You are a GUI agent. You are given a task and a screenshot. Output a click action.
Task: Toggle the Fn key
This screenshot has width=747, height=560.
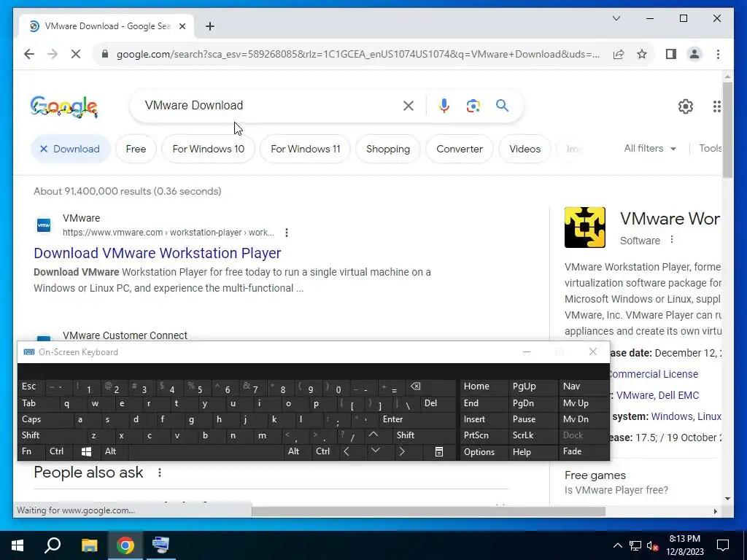31,451
